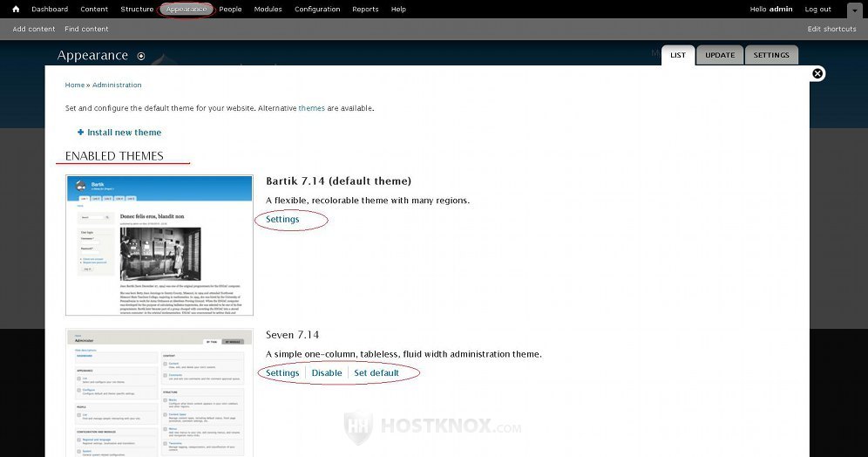868x457 pixels.
Task: Open the Configuration menu
Action: 317,9
